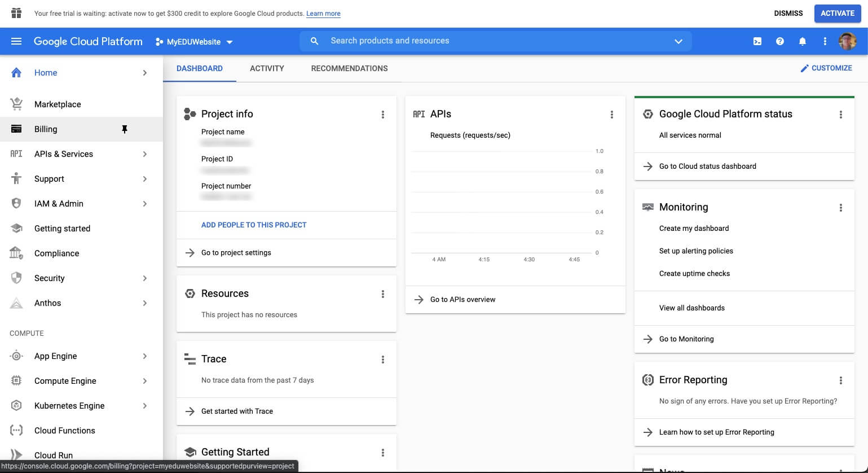Switch to the Recommendations tab
Viewport: 868px width, 473px height.
pyautogui.click(x=349, y=68)
